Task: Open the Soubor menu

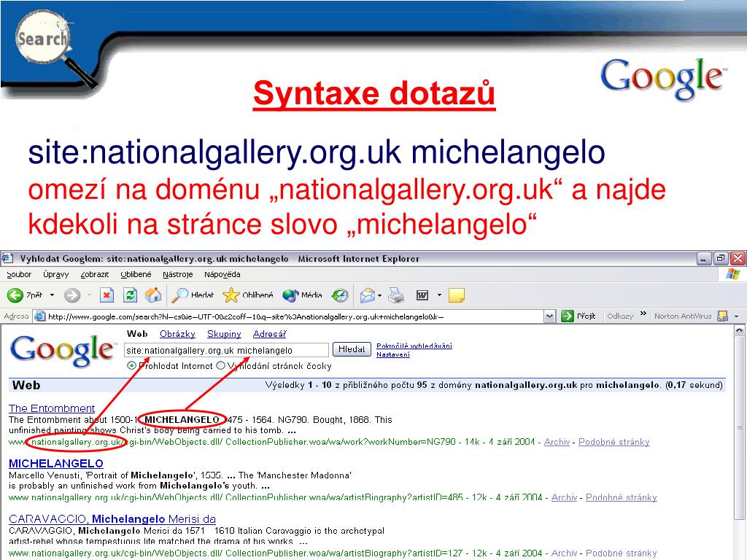Action: pos(19,274)
